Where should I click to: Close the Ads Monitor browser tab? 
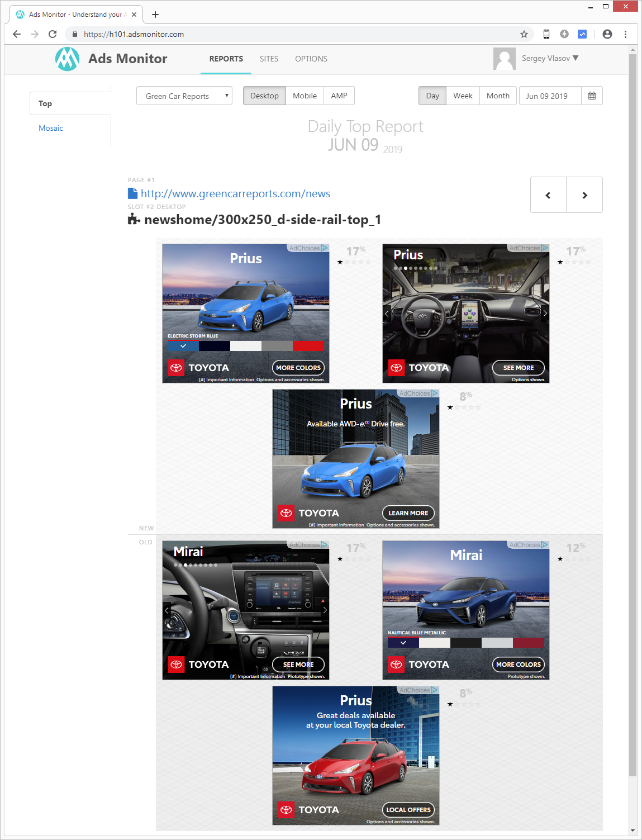coord(134,15)
